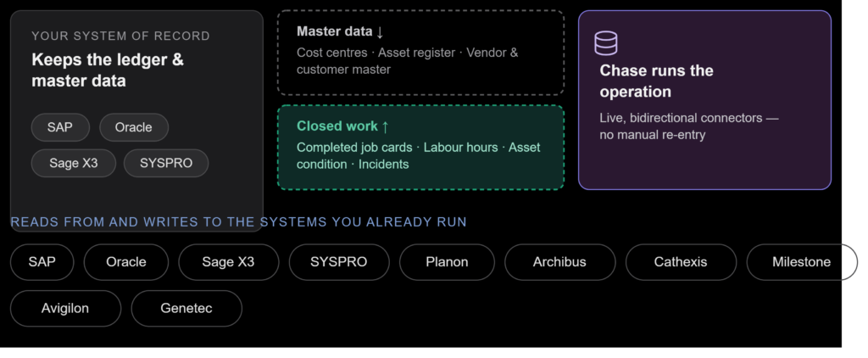Choose the Archibus connector pill
This screenshot has width=868, height=358.
coord(559,261)
